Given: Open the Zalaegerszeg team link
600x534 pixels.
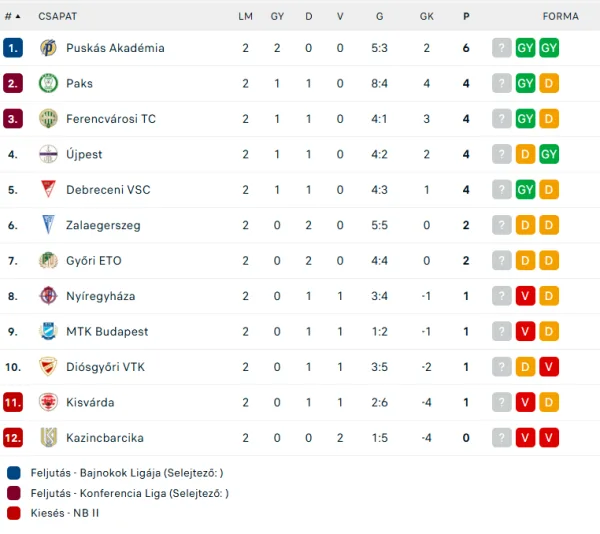Looking at the screenshot, I should tap(103, 225).
